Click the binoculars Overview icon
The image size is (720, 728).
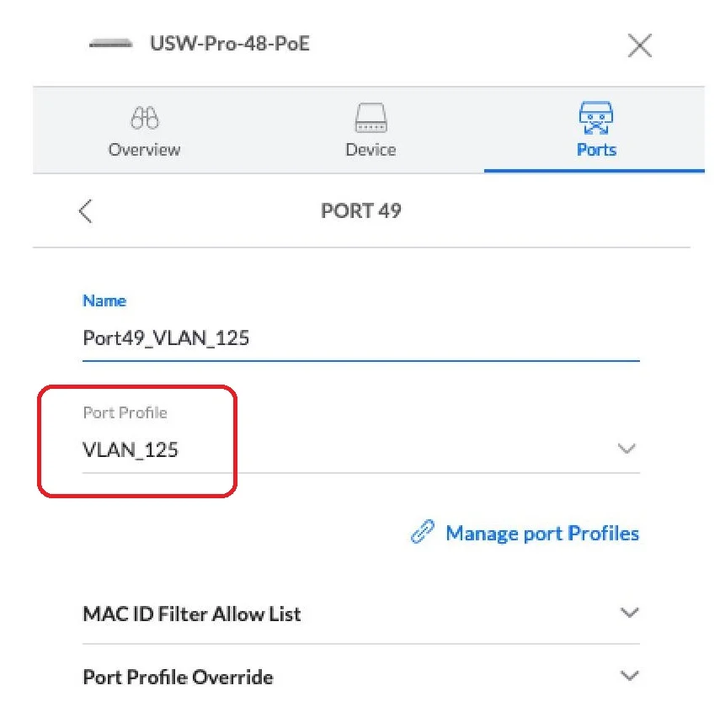pyautogui.click(x=144, y=118)
